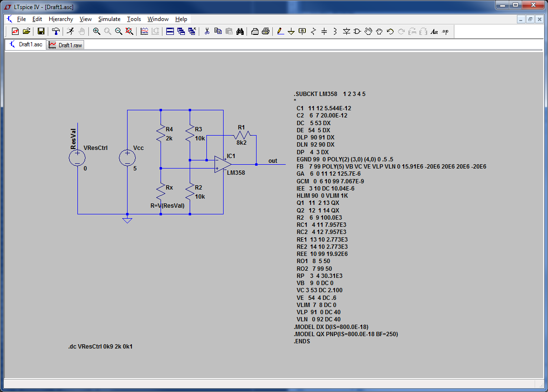
Task: Open the View menu
Action: coord(86,19)
